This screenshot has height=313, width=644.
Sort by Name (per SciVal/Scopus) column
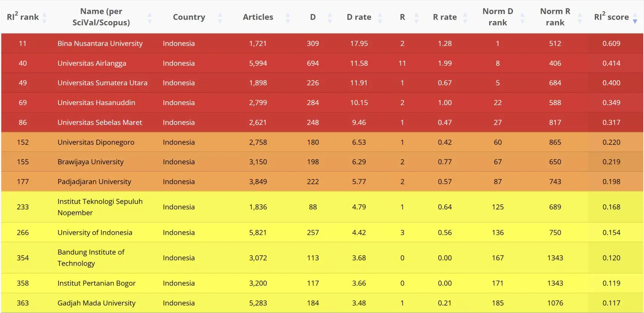150,17
